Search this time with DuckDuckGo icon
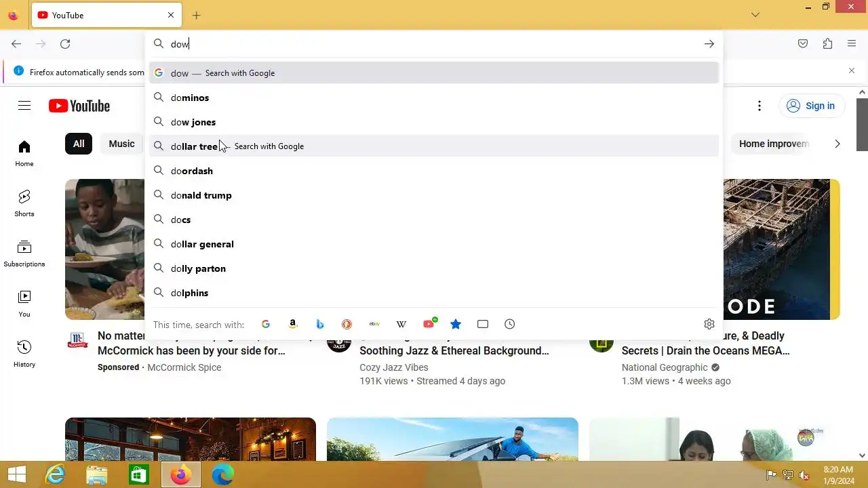 (x=347, y=324)
